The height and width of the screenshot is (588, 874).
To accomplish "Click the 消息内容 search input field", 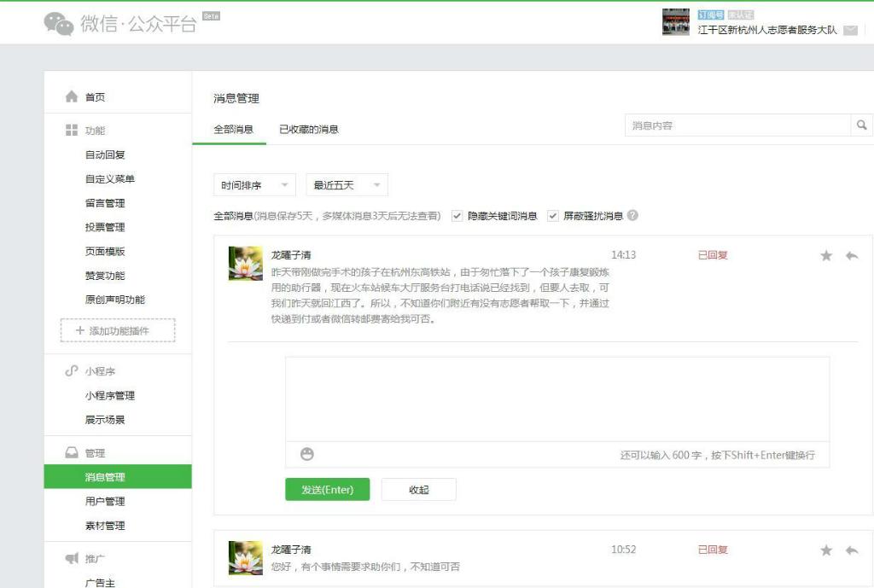I will pos(737,125).
